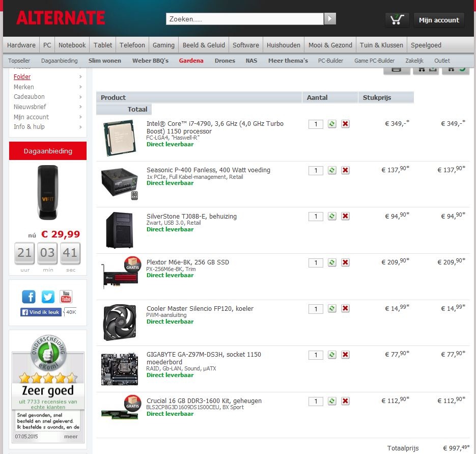Click the Seasonic P-400 power supply thumbnail
Screen dimensions: 476x454
[x=120, y=183]
